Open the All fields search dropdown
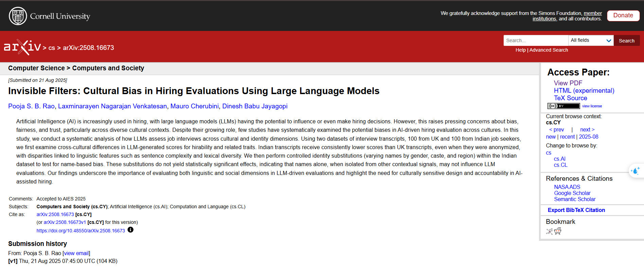Screen dimensions: 644x267 pos(591,40)
